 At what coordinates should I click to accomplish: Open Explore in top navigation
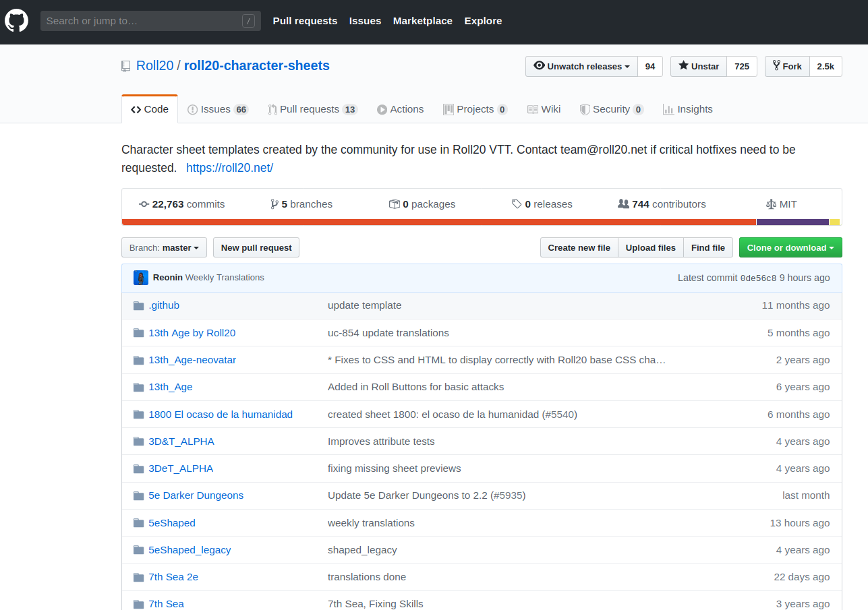pos(483,21)
